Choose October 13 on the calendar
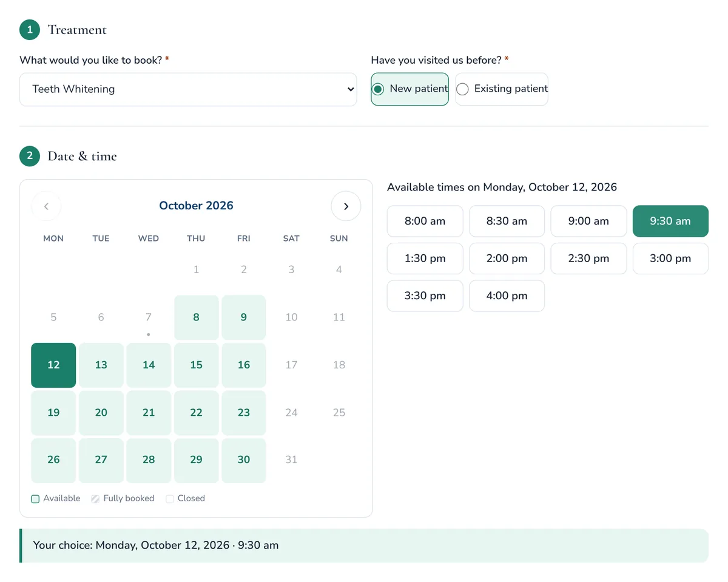The image size is (728, 582). point(101,365)
